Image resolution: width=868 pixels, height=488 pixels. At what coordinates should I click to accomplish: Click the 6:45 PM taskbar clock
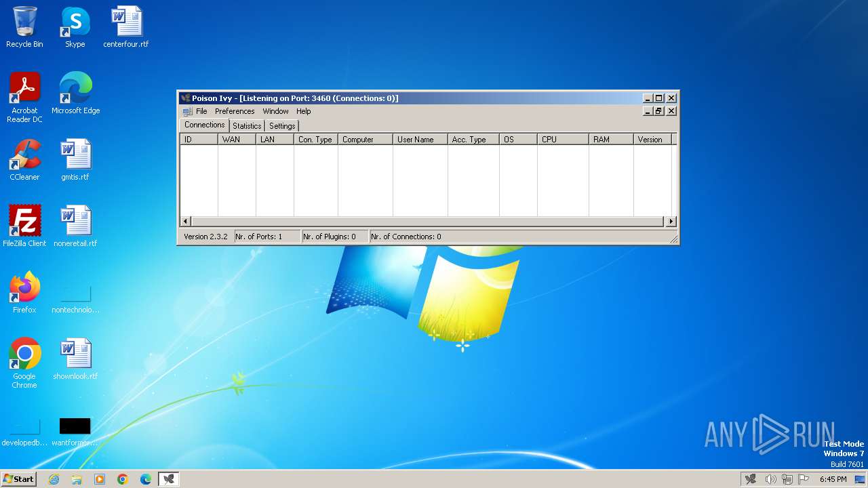(833, 479)
